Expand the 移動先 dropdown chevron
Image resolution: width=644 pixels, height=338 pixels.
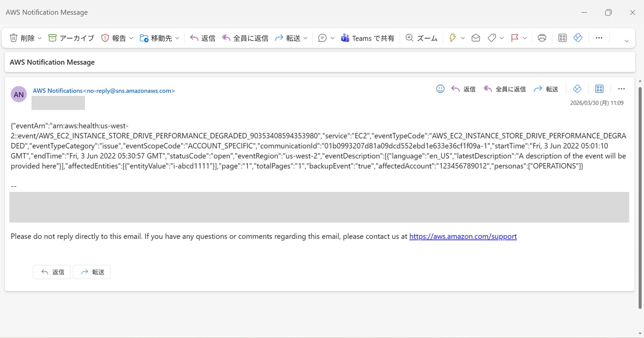[177, 38]
